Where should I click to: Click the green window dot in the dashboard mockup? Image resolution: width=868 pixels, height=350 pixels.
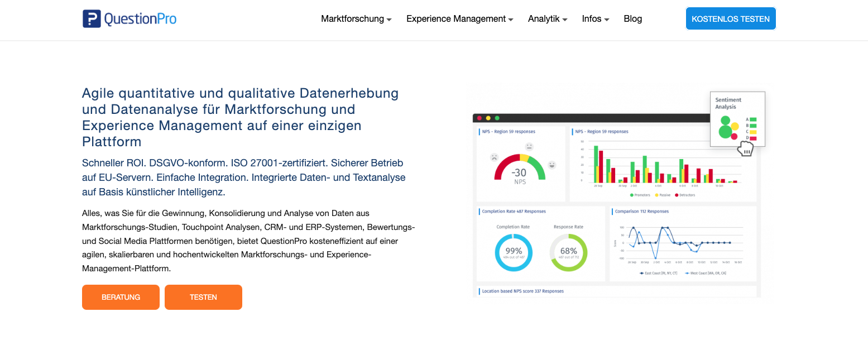[x=497, y=118]
